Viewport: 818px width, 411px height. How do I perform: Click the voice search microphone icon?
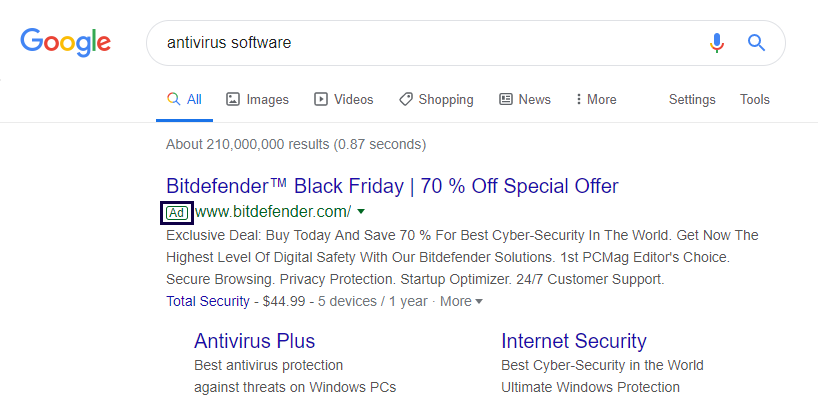pos(716,43)
